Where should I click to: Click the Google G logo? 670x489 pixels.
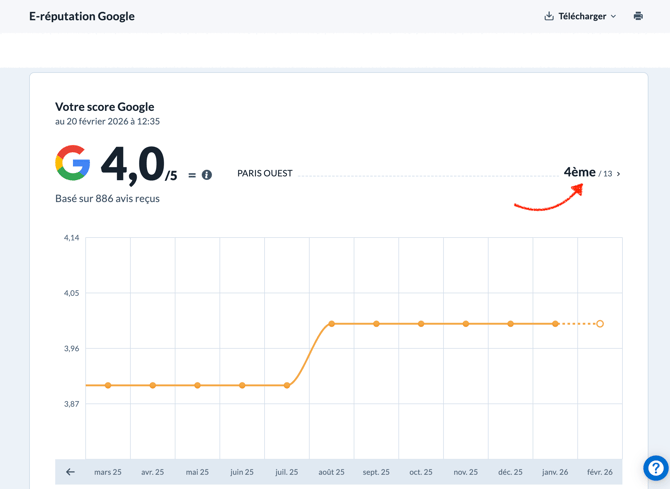pyautogui.click(x=73, y=163)
